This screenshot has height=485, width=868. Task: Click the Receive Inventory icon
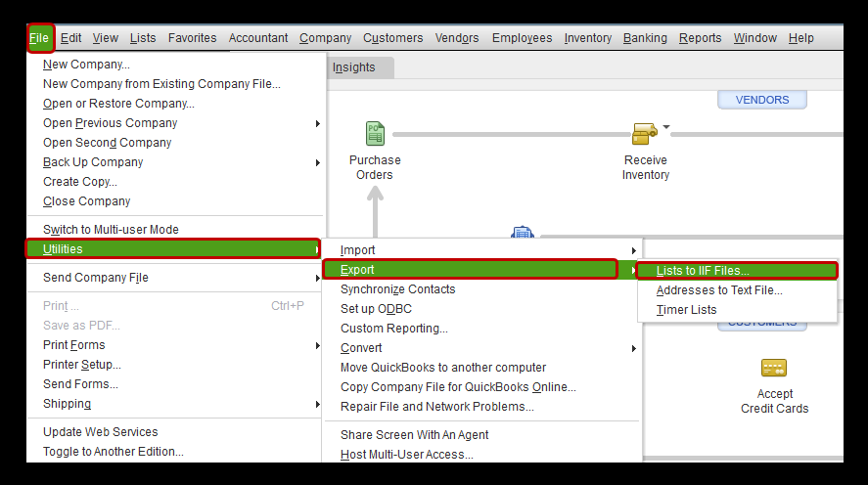[x=644, y=133]
